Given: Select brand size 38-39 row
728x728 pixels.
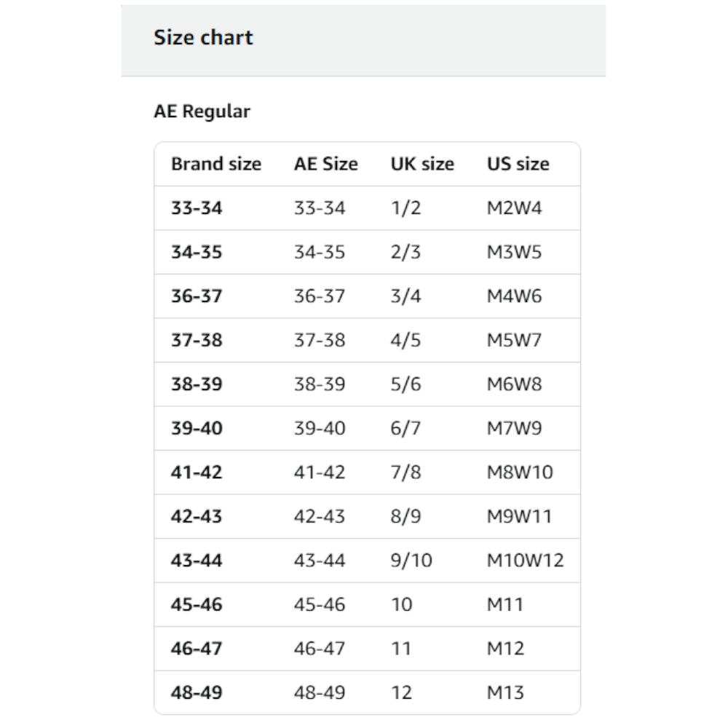Looking at the screenshot, I should [x=367, y=384].
